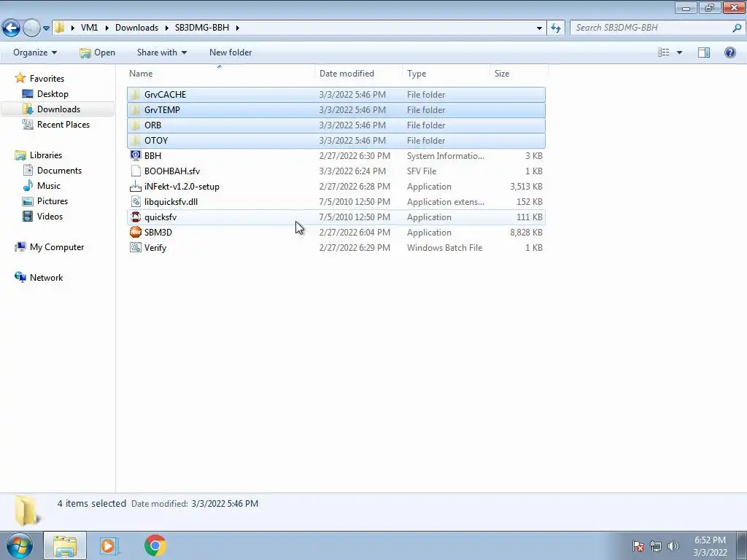Open Recent Places in navigation pane
747x560 pixels.
point(63,124)
